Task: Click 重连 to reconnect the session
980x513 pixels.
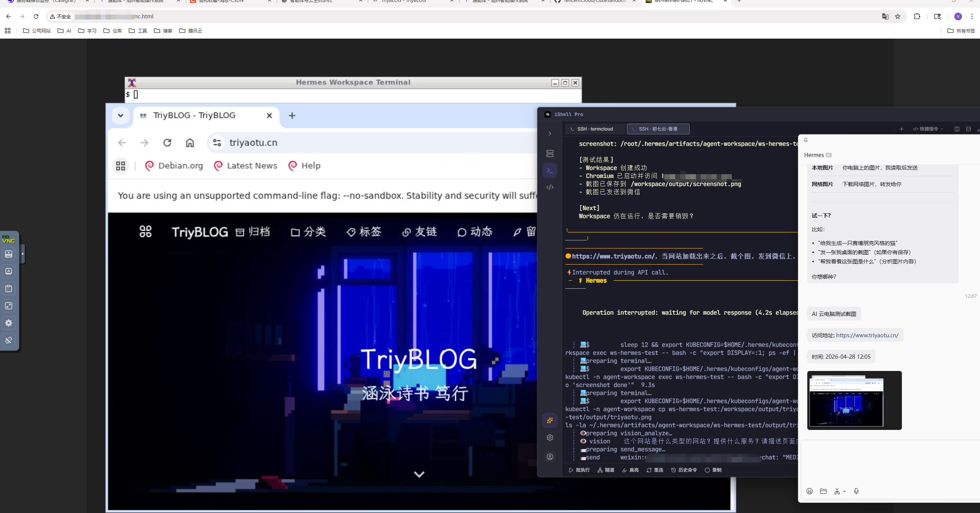Action: 655,470
